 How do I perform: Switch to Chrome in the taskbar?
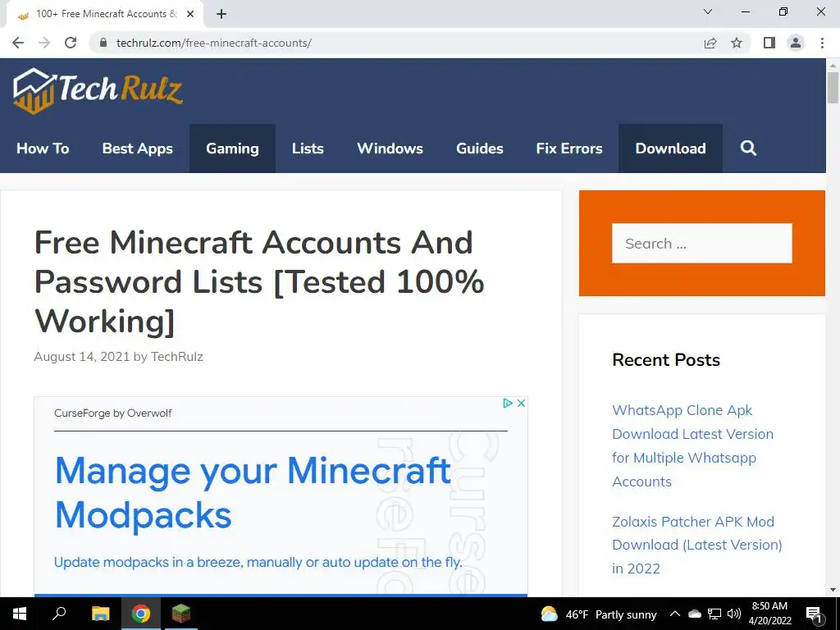141,614
